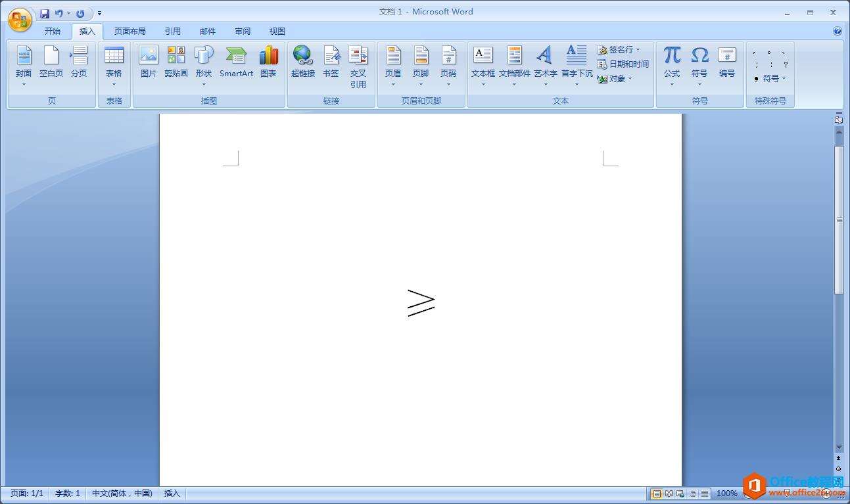
Task: Insert the 。 full stop special symbol
Action: (x=769, y=53)
